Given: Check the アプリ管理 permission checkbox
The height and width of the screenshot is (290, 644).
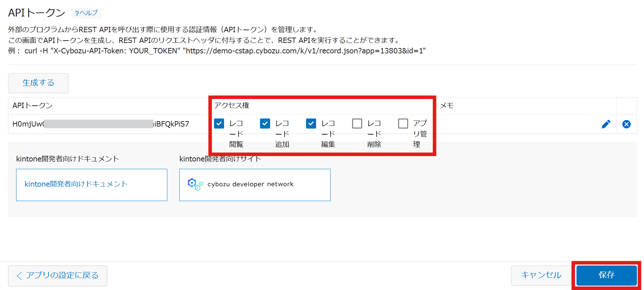Looking at the screenshot, I should [403, 124].
